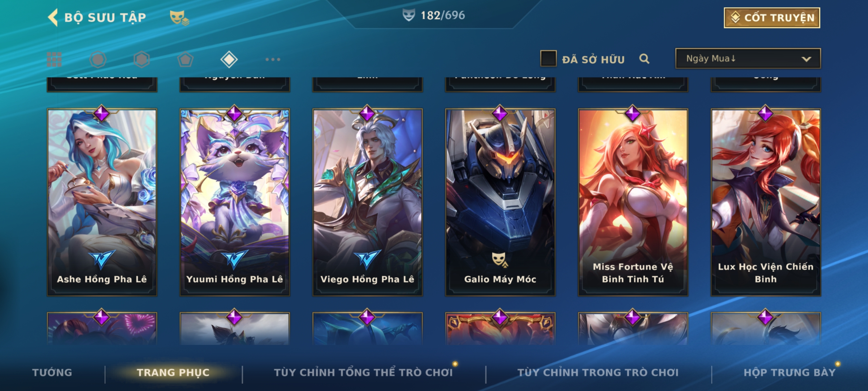Go back using the arrow beside Bộ Sưu Tập
Image resolution: width=868 pixels, height=391 pixels.
pos(53,17)
